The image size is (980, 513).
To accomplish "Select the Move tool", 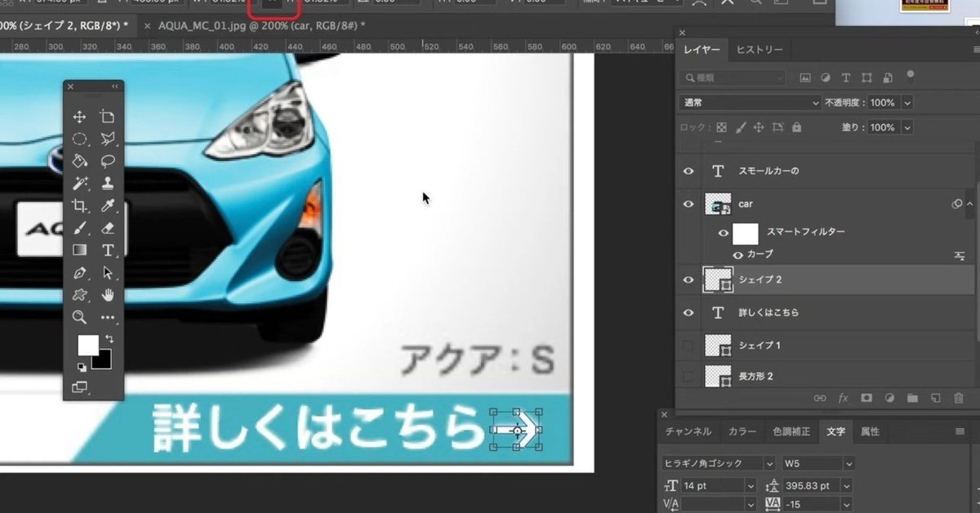I will tap(80, 118).
